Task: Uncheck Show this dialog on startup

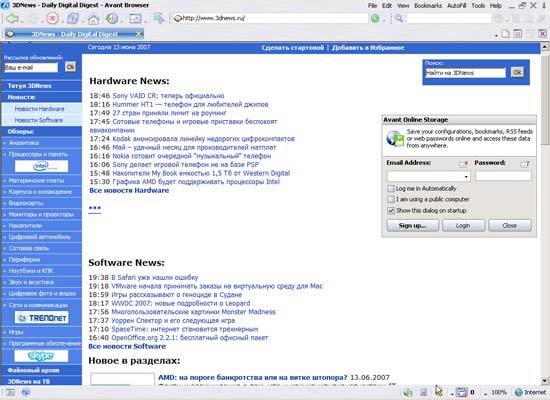Action: pos(391,211)
